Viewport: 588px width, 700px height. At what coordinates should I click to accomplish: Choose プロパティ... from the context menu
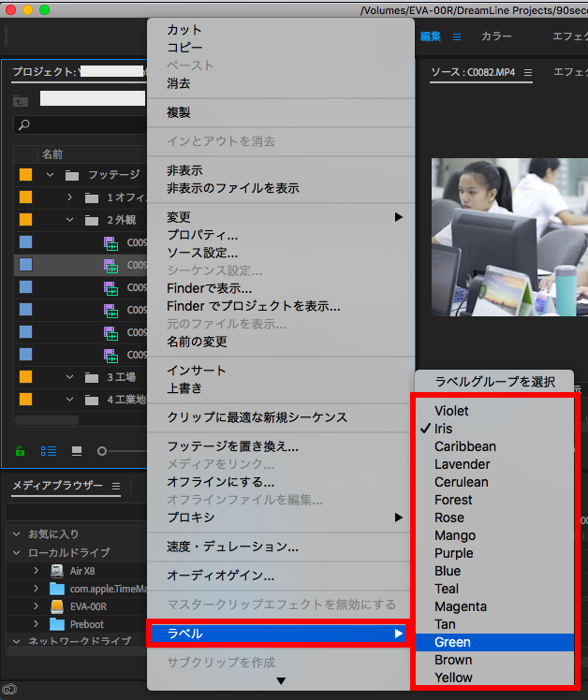coord(281,235)
